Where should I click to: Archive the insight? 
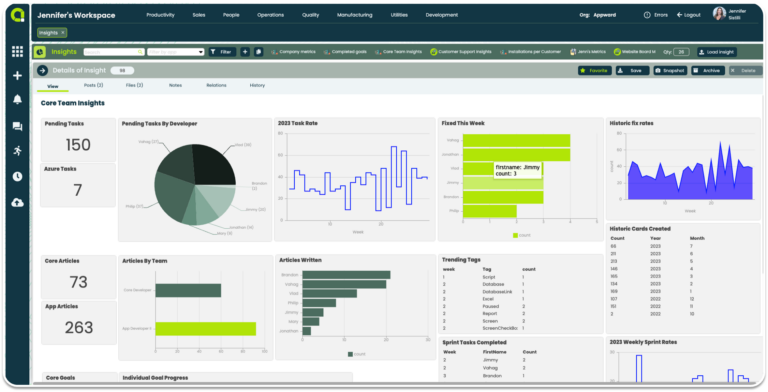point(708,71)
